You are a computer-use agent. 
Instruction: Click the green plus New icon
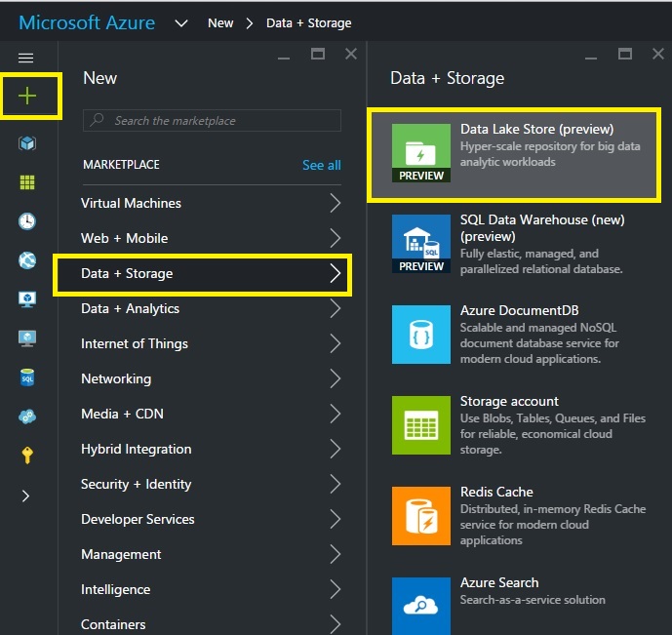click(27, 96)
